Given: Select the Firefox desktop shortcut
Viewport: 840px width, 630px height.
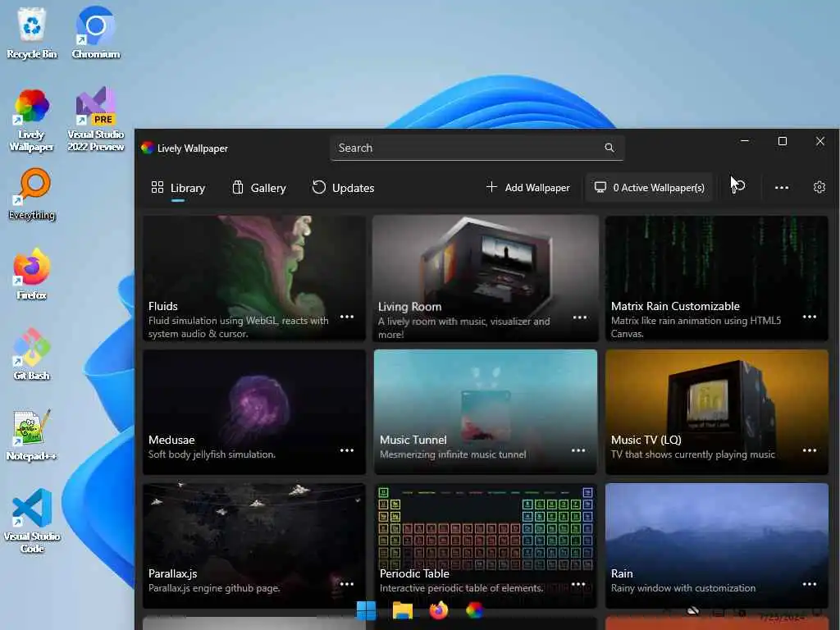Looking at the screenshot, I should pyautogui.click(x=32, y=274).
